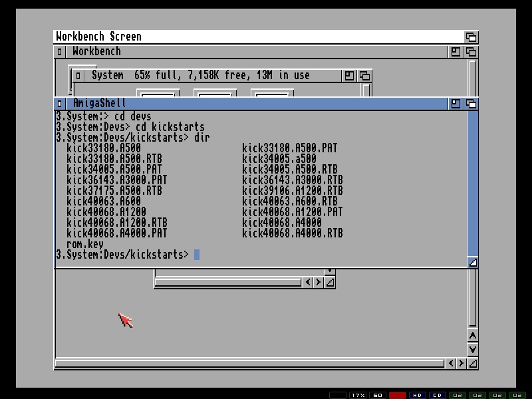Image resolution: width=532 pixels, height=399 pixels.
Task: Close the AmigaShell window
Action: pyautogui.click(x=59, y=104)
